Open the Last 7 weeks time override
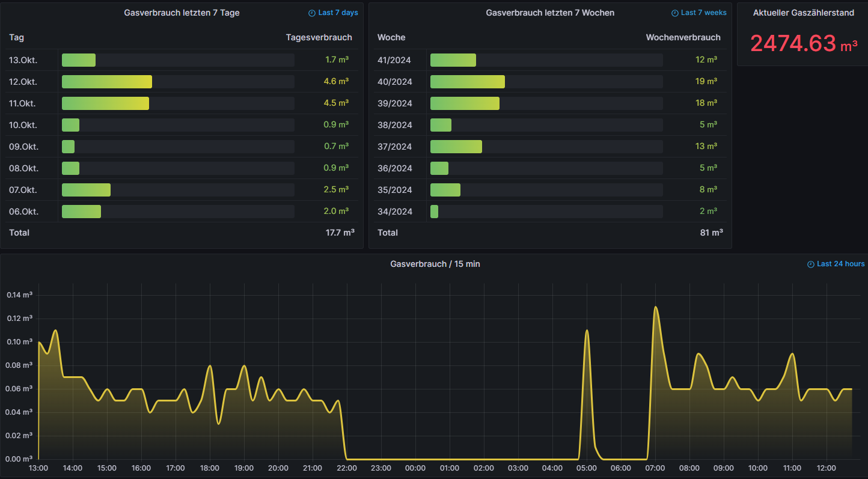Viewport: 868px width, 479px height. [698, 13]
